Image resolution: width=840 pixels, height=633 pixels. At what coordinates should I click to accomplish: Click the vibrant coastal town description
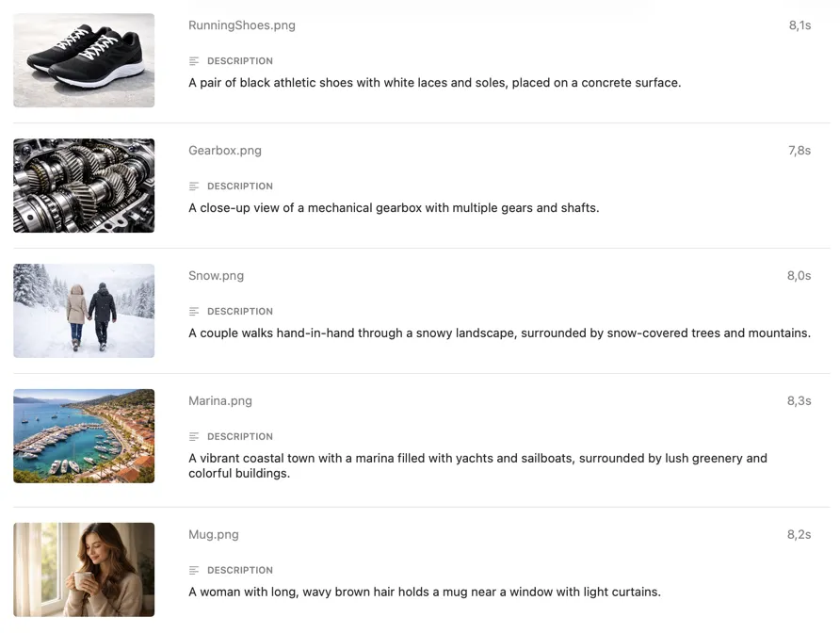tap(477, 465)
